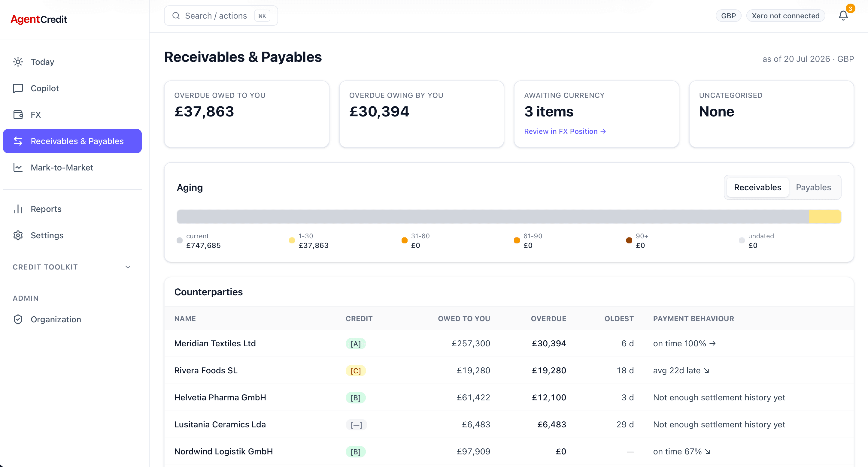Open Helvetia Pharma GmbH row
Screen dimensions: 868x467
tap(509, 398)
